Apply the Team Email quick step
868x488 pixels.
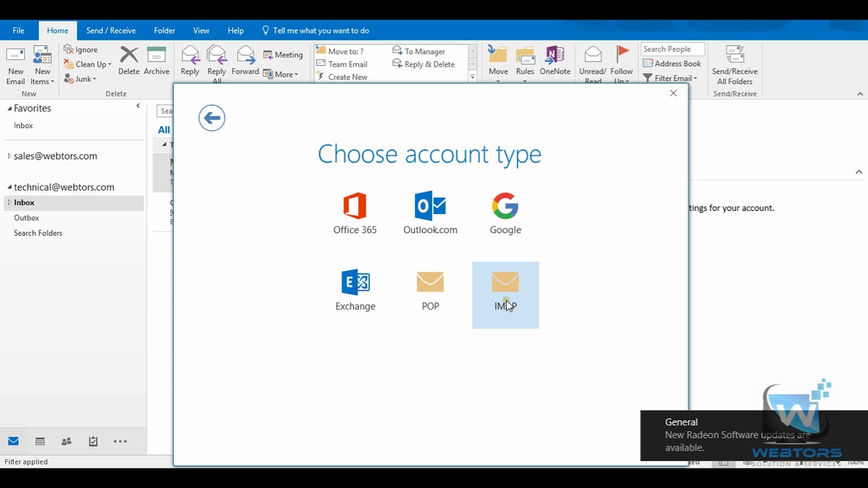(342, 64)
